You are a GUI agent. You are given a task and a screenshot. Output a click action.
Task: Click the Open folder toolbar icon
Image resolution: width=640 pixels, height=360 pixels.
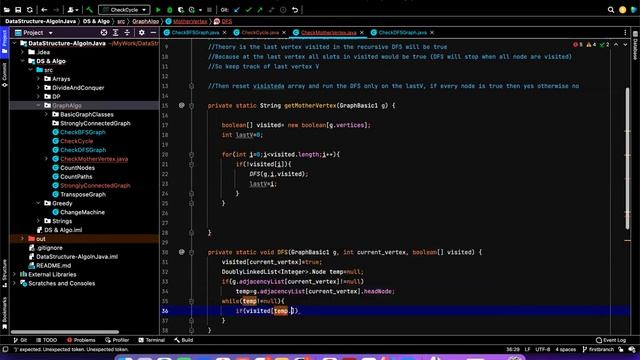pos(7,10)
